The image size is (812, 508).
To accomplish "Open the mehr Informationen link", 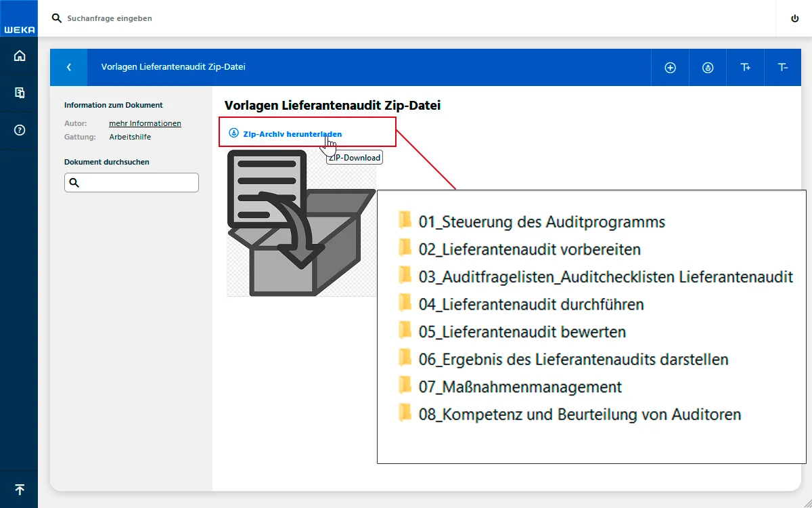I will (145, 123).
